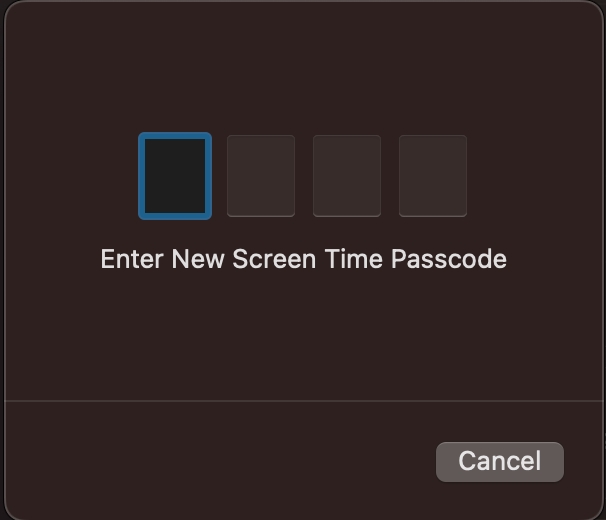
Task: Click the horizontal separator line above Cancel
Action: click(x=303, y=401)
